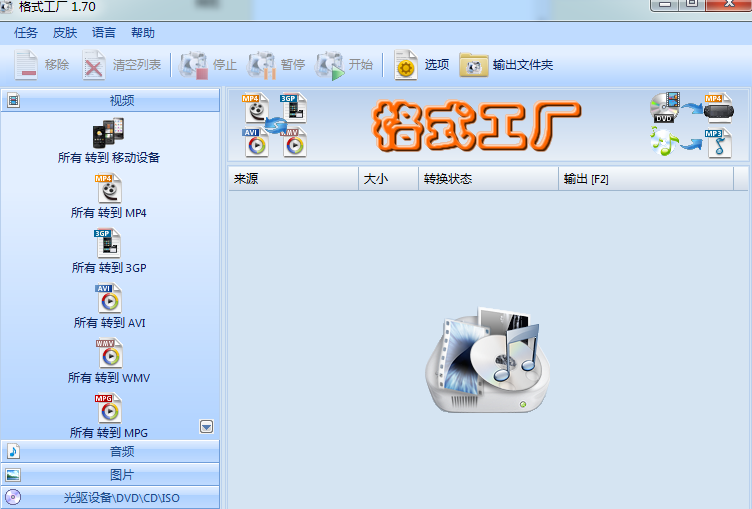Open the 选项 (Options) gear icon

coord(406,65)
